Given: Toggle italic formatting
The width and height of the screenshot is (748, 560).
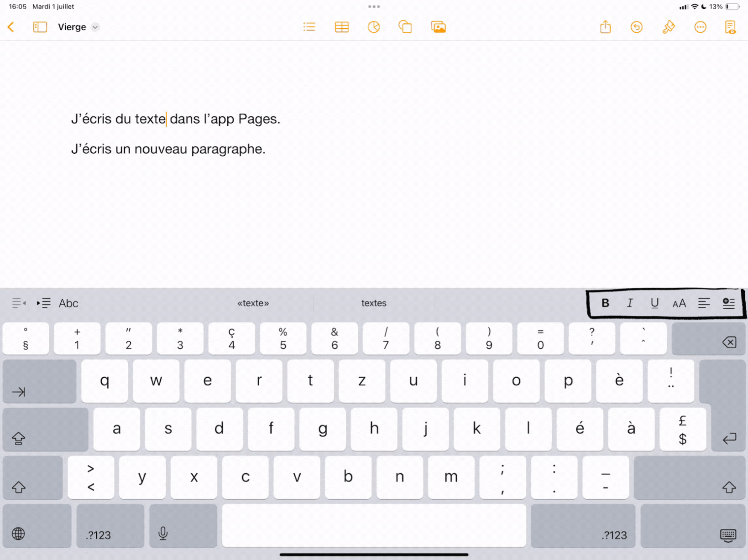Looking at the screenshot, I should point(630,303).
